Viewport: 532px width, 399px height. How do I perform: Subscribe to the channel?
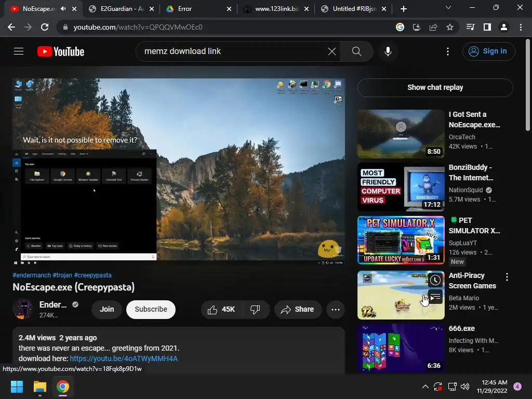(151, 310)
